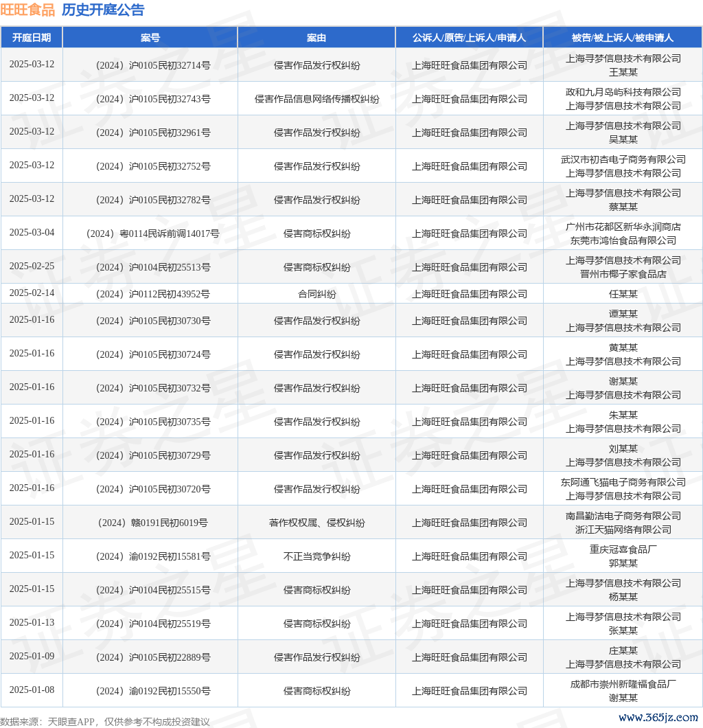Click the hearing date 2025-02-25
The width and height of the screenshot is (703, 728).
[32, 266]
